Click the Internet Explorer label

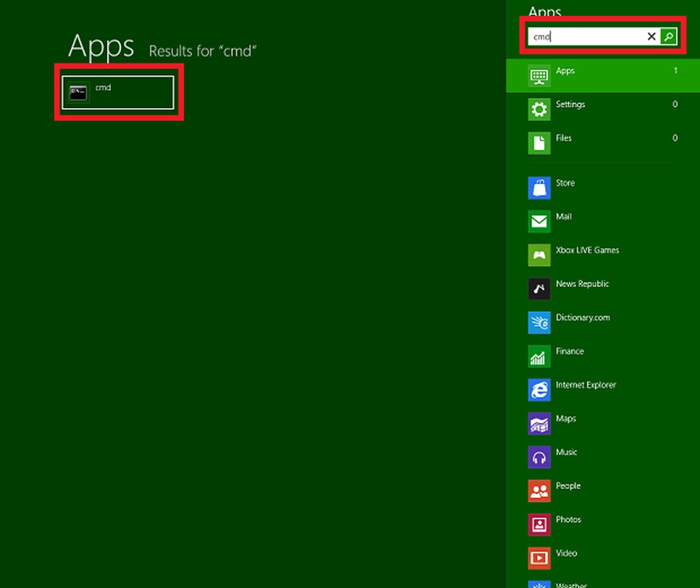[x=585, y=385]
